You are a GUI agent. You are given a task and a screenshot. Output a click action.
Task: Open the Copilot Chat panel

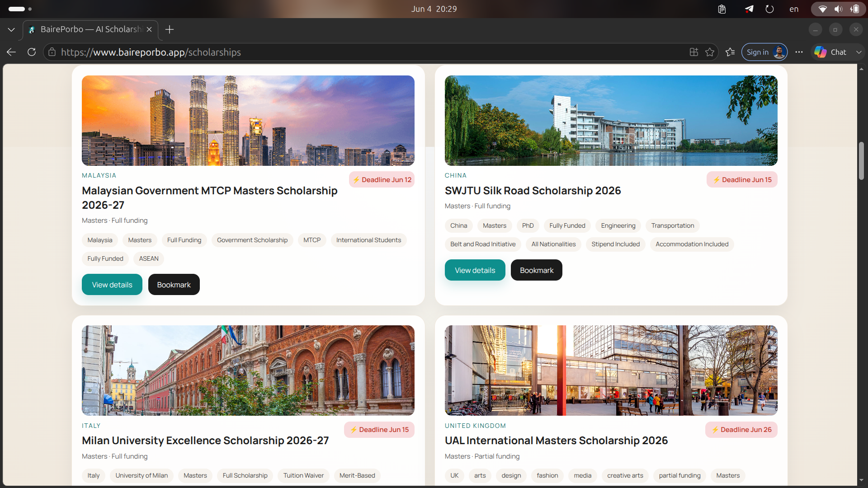(830, 52)
